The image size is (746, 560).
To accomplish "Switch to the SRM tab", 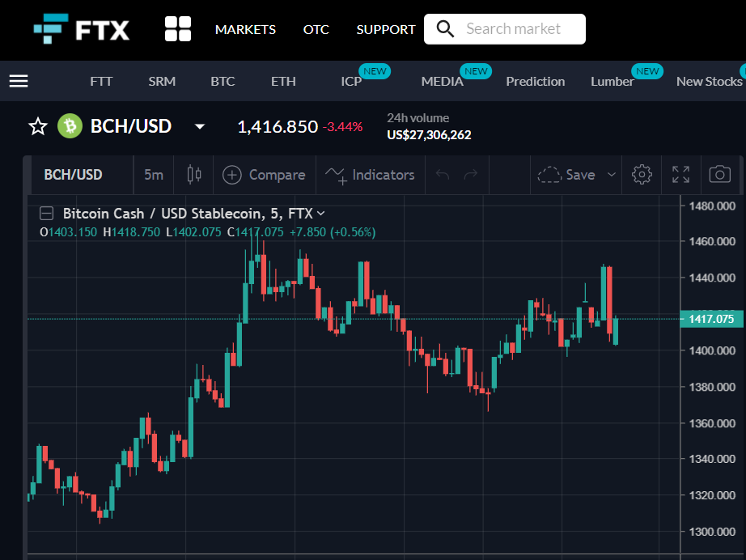I will pyautogui.click(x=162, y=82).
